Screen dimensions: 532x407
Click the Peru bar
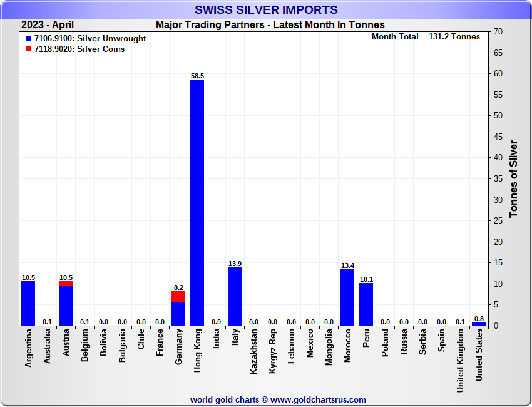(366, 304)
